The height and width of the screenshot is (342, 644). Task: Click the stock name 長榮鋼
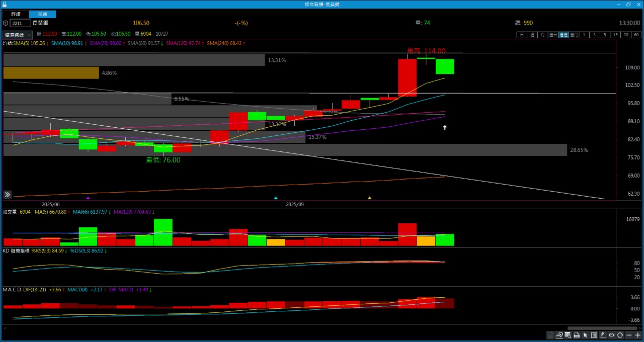(40, 23)
